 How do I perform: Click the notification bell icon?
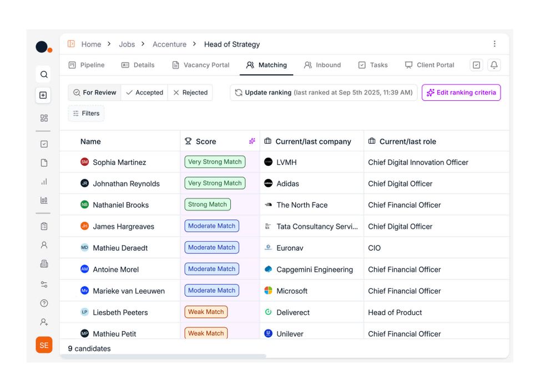(494, 65)
